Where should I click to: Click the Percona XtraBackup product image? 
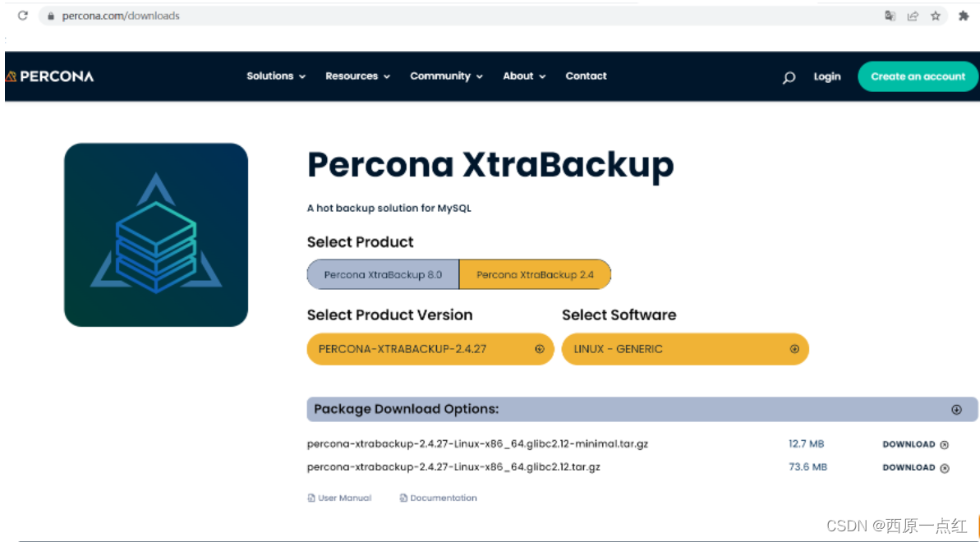pos(156,235)
